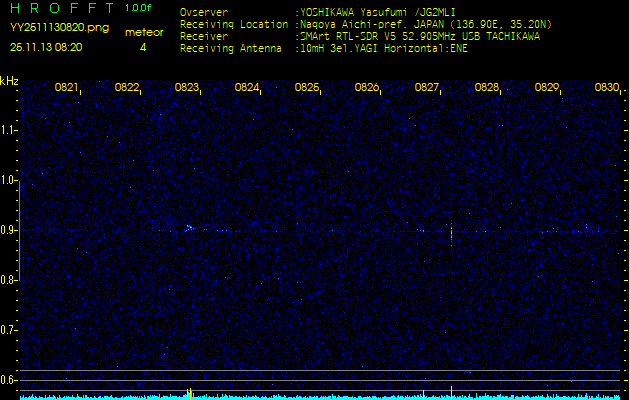Select the file name YY2511130820.png

click(x=59, y=28)
